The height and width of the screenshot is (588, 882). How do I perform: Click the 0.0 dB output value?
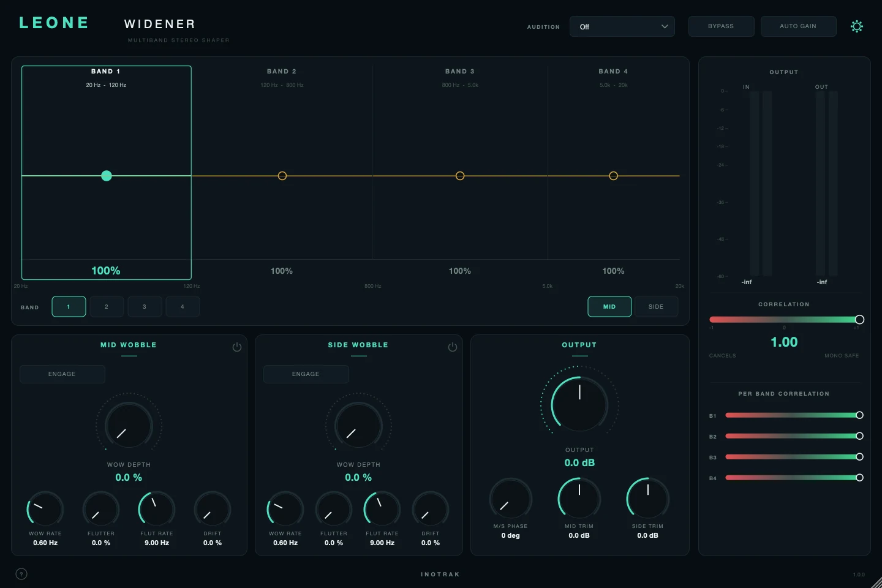pos(579,462)
